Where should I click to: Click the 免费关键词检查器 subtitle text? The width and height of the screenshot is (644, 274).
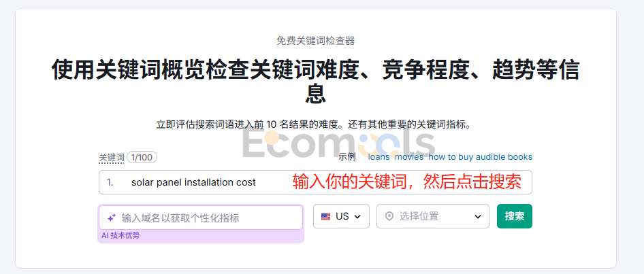315,41
